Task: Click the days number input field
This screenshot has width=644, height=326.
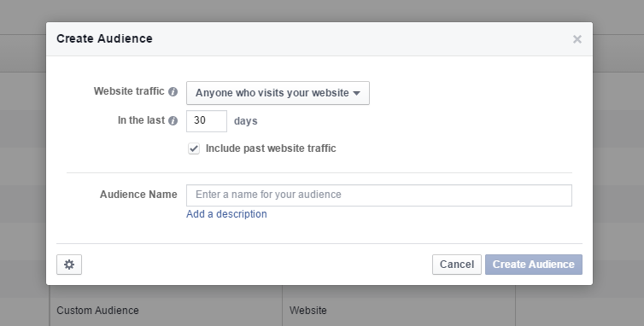Action: click(207, 121)
